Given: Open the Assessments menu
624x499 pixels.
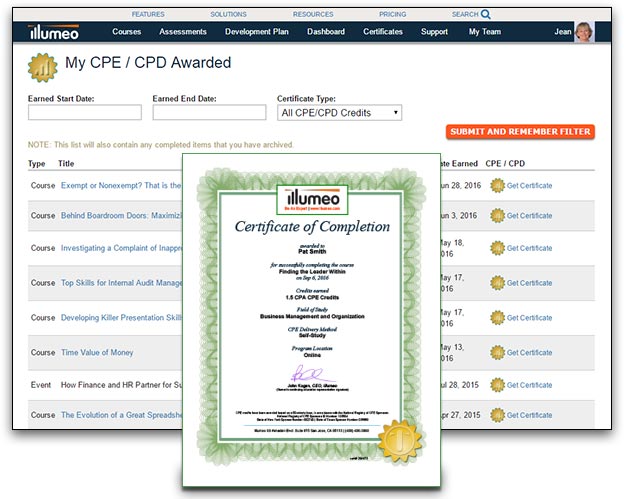Looking at the screenshot, I should coord(183,32).
